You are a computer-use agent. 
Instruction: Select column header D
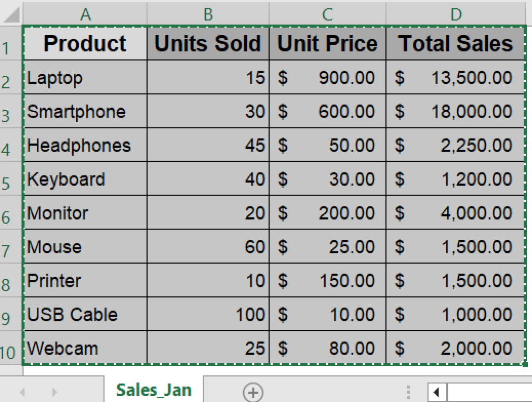point(456,14)
